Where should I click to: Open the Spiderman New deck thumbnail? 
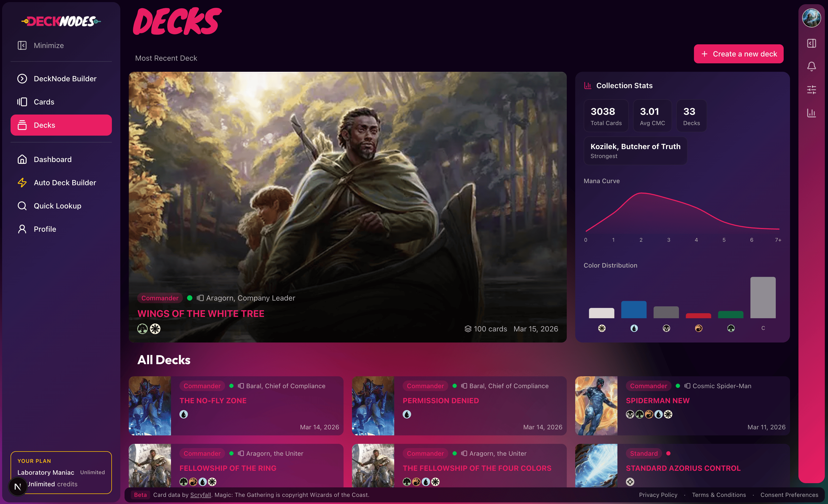[x=596, y=406]
